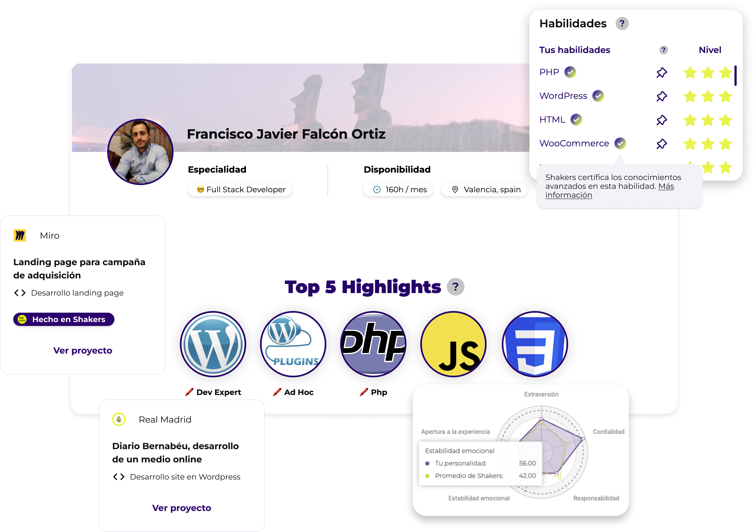Select the JavaScript logo highlight
Image resolution: width=756 pixels, height=532 pixels.
coord(453,344)
